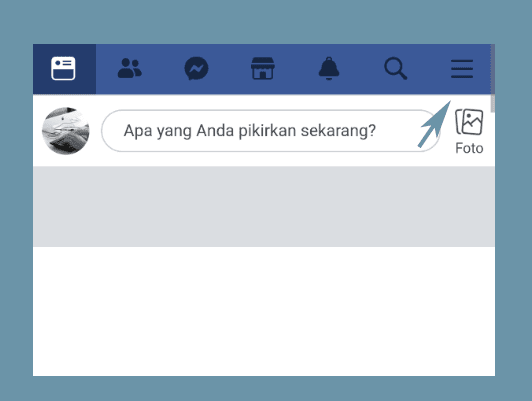This screenshot has height=401, width=532.
Task: Click the scrollbar track below the thumb
Action: pos(493,244)
